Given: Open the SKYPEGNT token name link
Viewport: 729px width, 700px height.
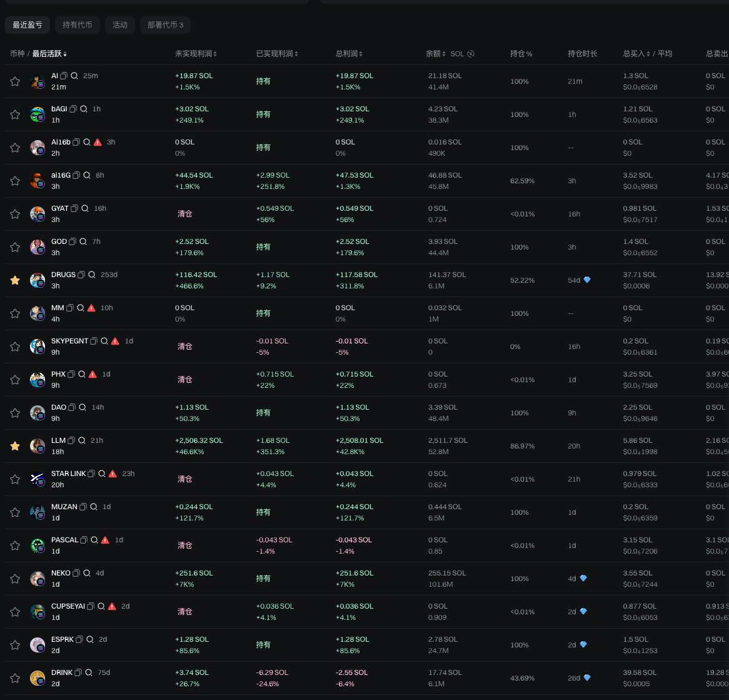Looking at the screenshot, I should point(69,341).
